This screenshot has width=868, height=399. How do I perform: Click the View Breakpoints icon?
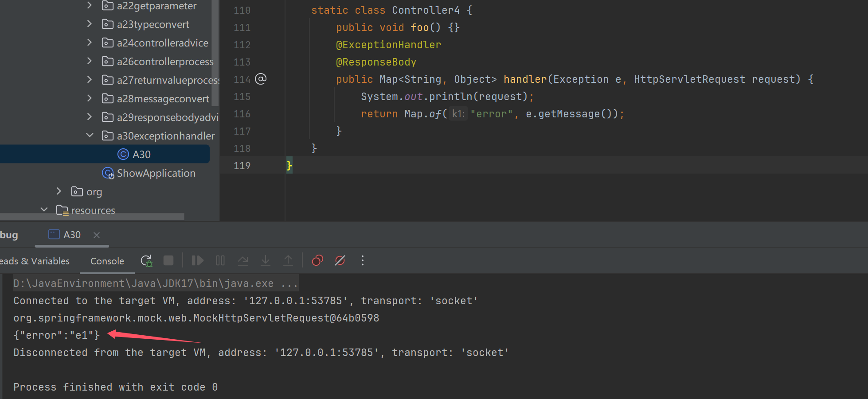317,260
